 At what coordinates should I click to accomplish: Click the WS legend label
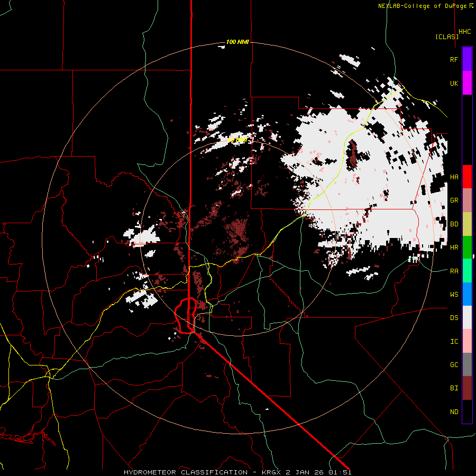point(454,295)
